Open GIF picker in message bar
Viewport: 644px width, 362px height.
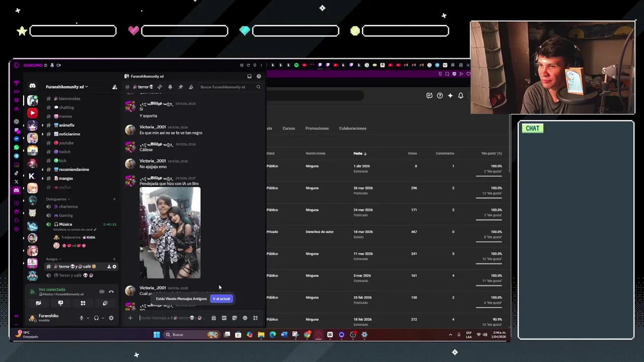224,318
